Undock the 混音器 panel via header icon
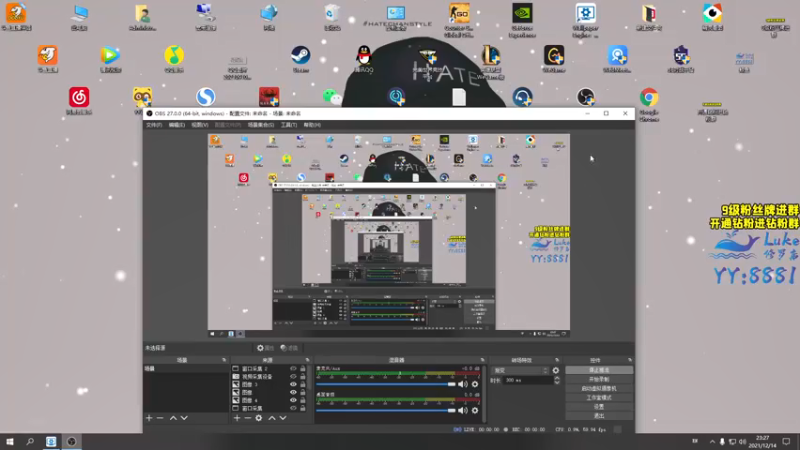This screenshot has width=800, height=450. coord(482,360)
